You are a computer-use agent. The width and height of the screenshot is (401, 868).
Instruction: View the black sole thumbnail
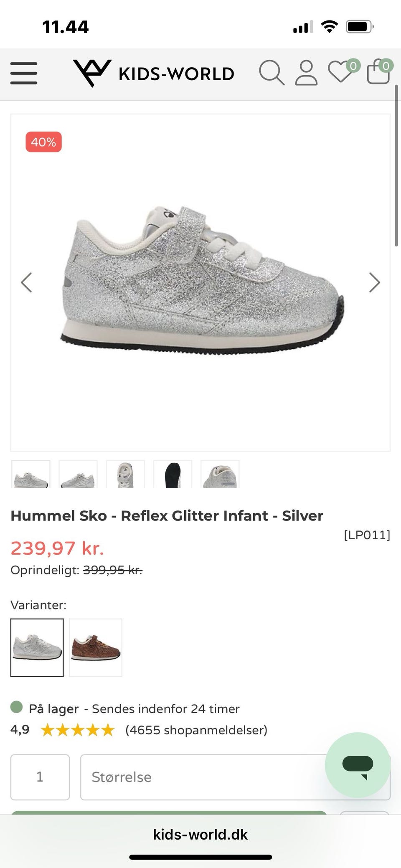point(173,474)
